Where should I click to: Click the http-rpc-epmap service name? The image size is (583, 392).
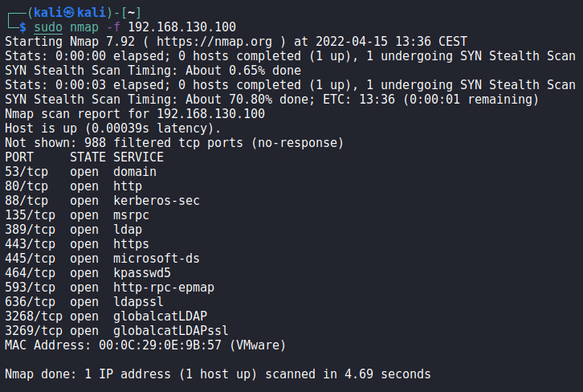click(164, 288)
